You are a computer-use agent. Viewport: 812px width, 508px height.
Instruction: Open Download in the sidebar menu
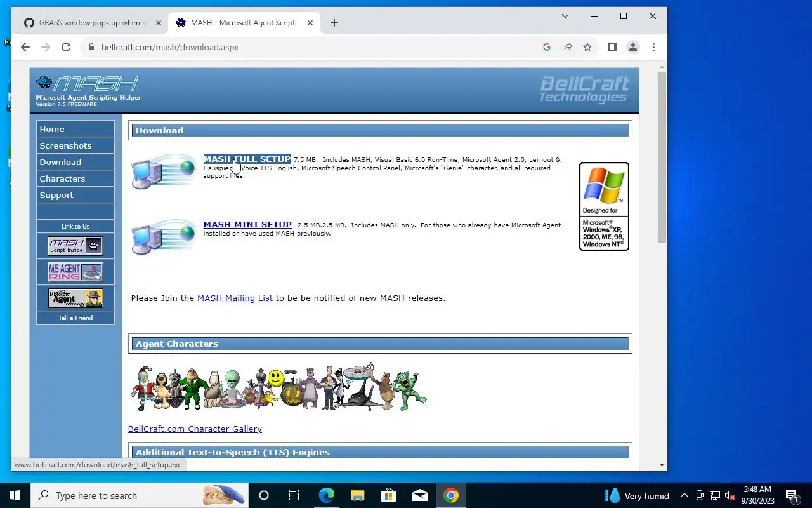75,162
